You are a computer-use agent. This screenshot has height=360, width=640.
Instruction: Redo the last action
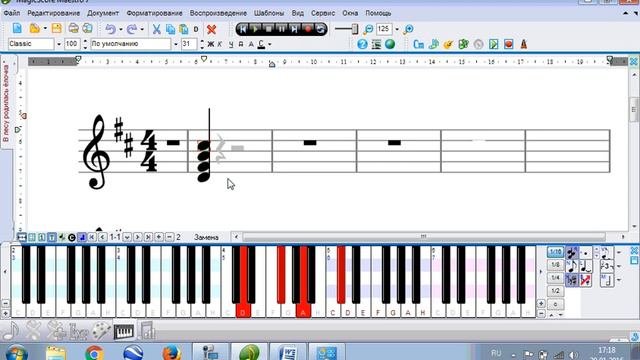coord(131,29)
